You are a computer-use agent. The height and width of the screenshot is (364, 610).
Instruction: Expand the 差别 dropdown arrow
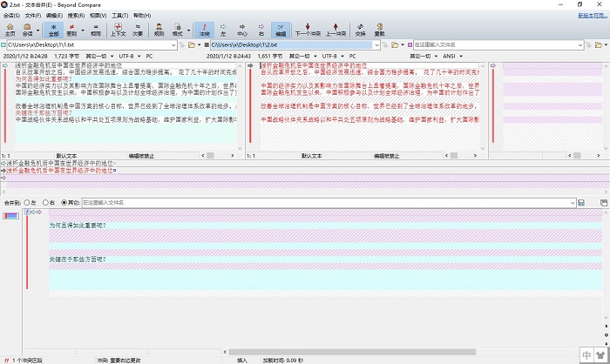[83, 30]
